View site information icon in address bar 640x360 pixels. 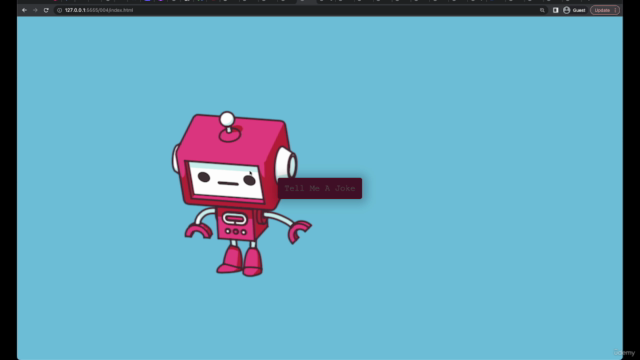tap(60, 10)
